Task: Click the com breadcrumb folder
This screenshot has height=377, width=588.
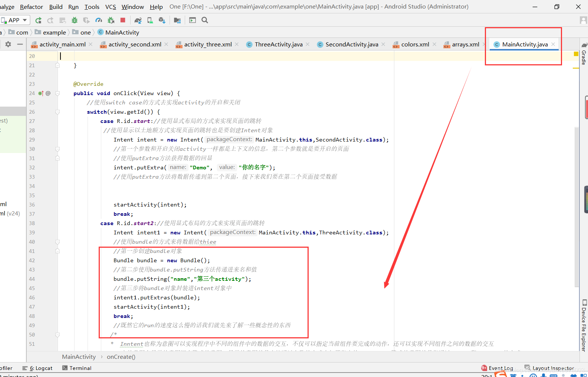Action: pos(19,32)
